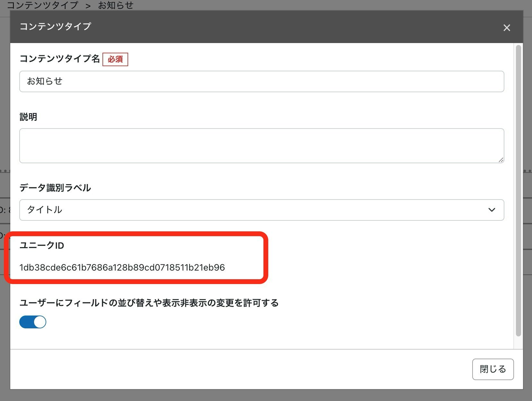
Task: Click the 閉じる button
Action: [x=493, y=369]
